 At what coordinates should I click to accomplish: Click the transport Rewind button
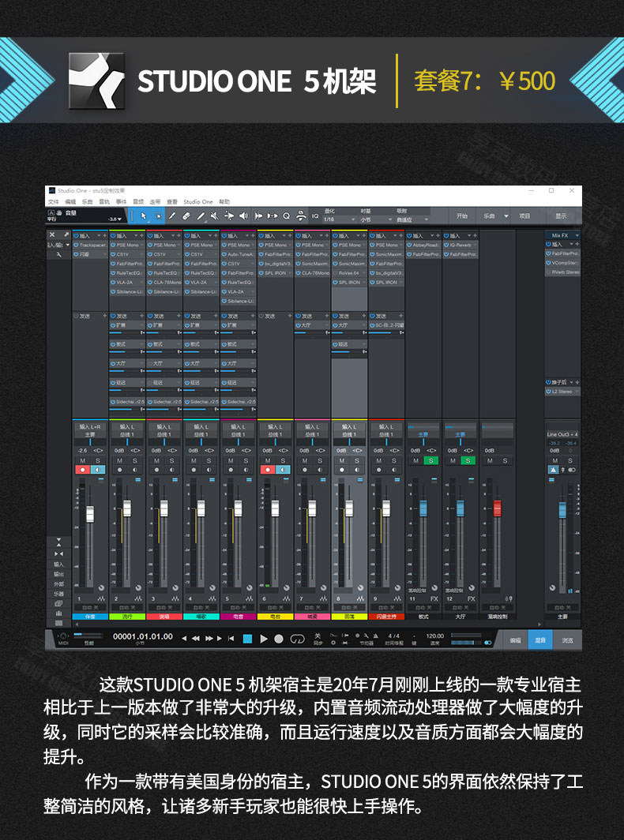click(x=196, y=639)
